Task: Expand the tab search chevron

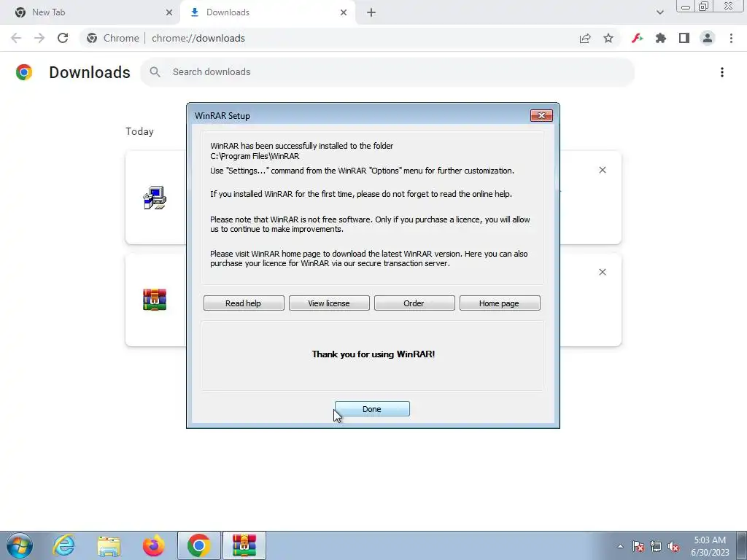Action: pos(659,12)
